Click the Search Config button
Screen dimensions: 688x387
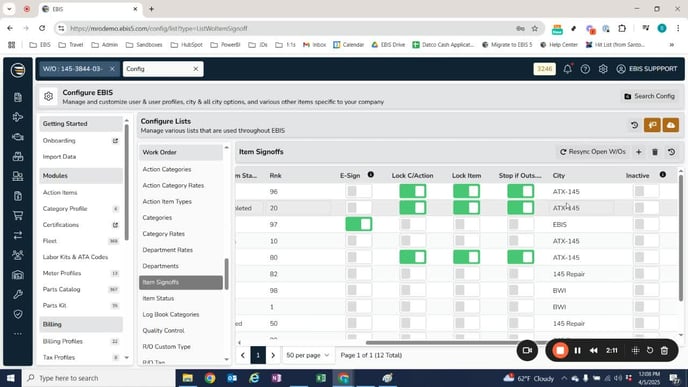point(649,96)
